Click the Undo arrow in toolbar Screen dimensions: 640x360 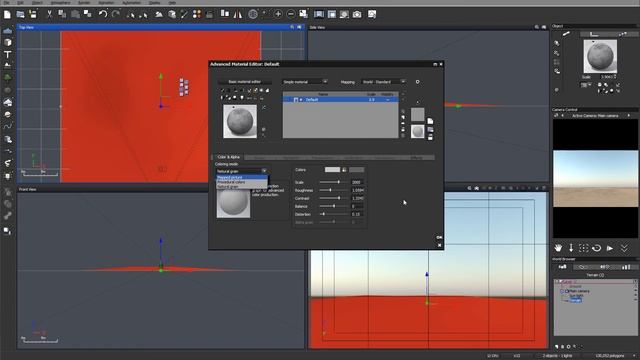103,14
